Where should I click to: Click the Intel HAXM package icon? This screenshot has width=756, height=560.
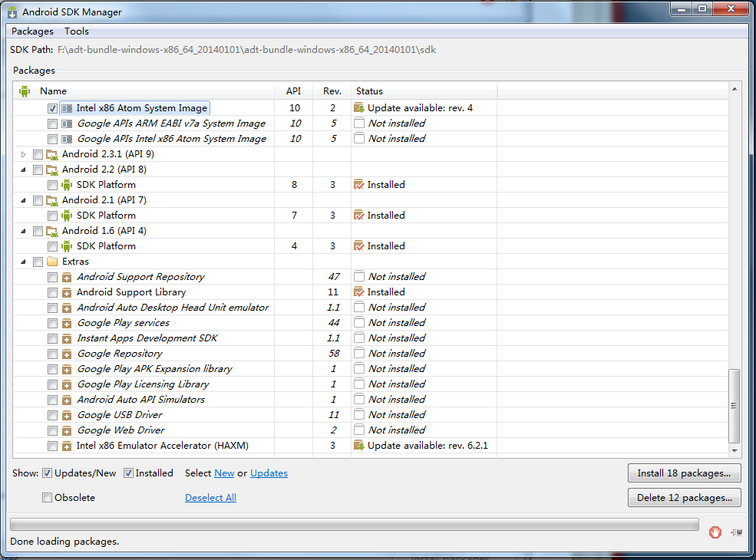click(67, 446)
